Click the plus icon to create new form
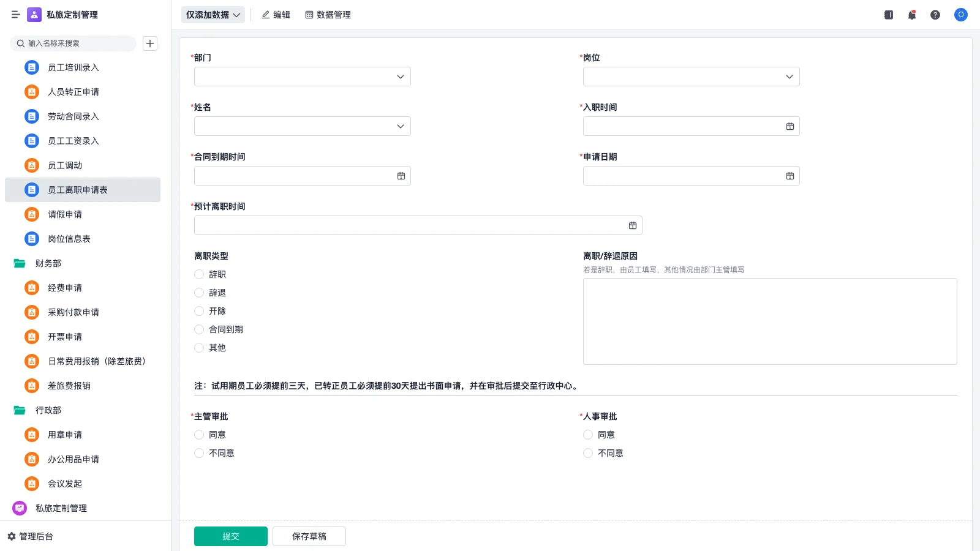 click(x=150, y=43)
